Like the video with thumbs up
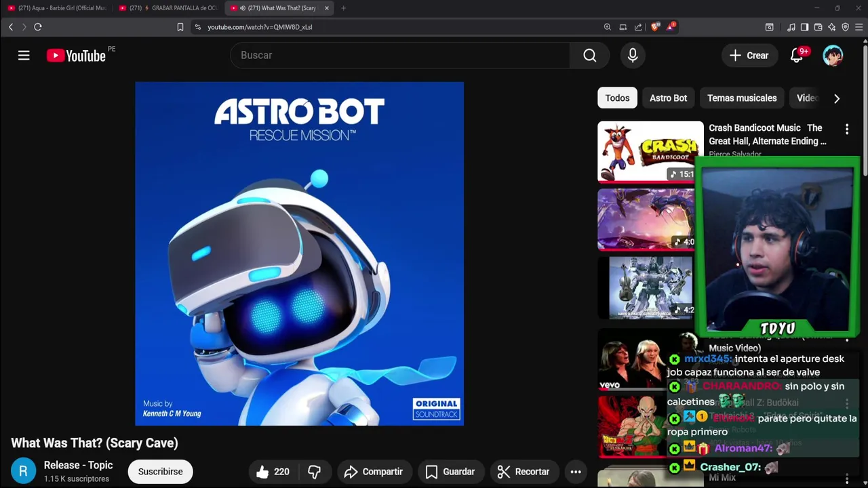 tap(273, 472)
